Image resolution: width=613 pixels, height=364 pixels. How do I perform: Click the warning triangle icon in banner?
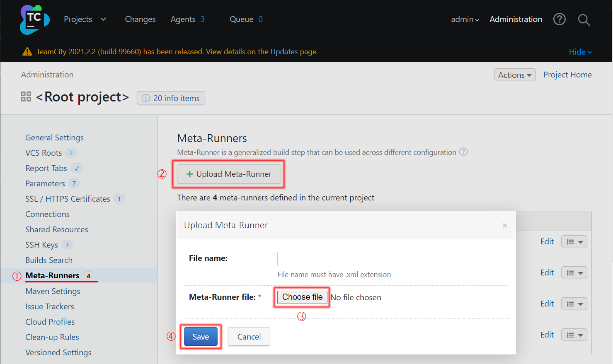coord(27,52)
